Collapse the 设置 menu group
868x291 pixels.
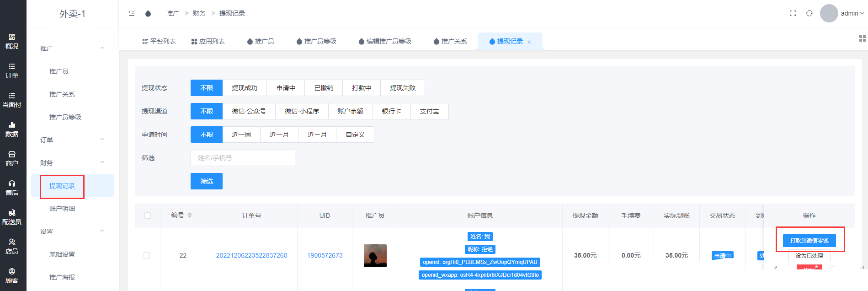click(72, 231)
